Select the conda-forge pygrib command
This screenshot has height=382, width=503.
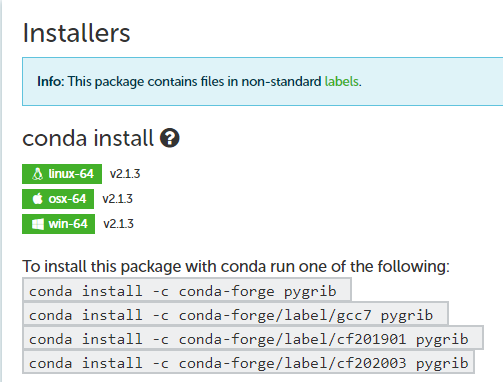point(187,291)
